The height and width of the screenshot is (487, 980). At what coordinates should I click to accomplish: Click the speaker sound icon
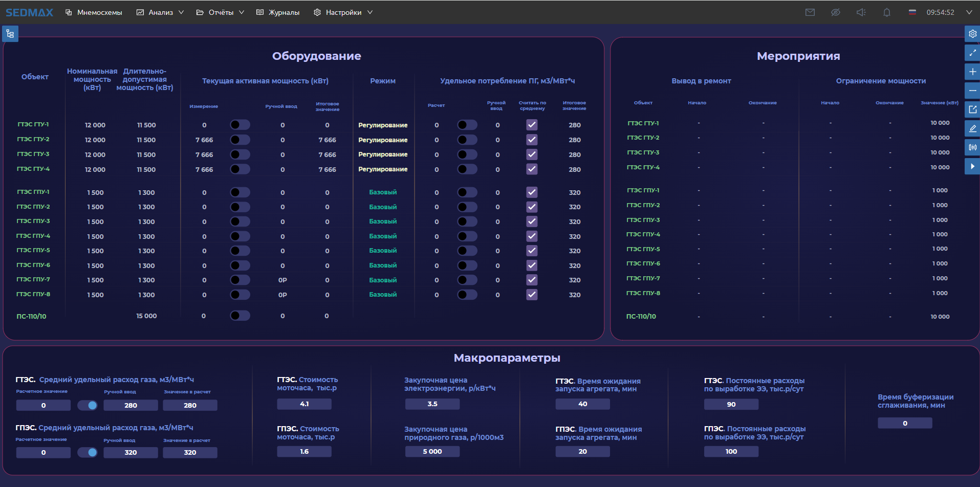861,12
